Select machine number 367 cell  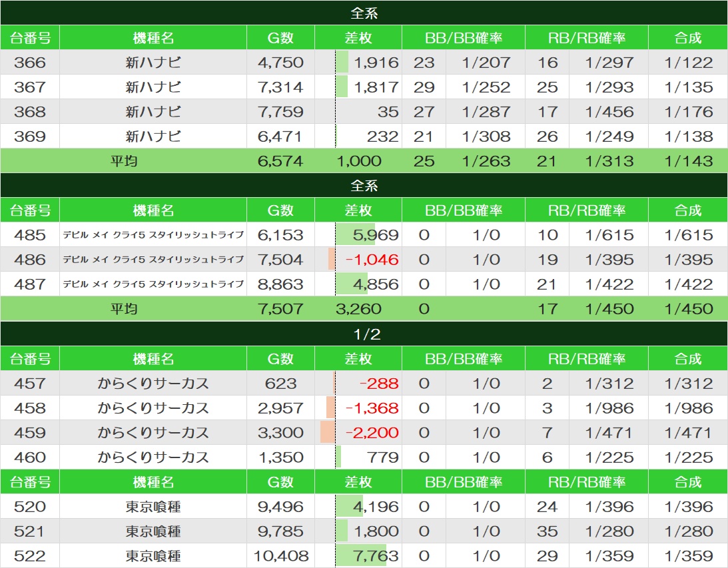click(x=30, y=87)
